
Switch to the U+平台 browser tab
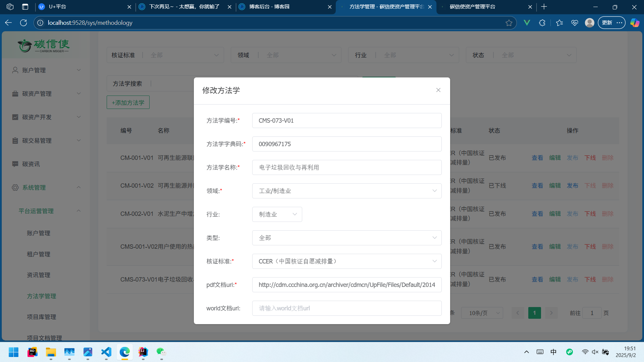coord(57,7)
